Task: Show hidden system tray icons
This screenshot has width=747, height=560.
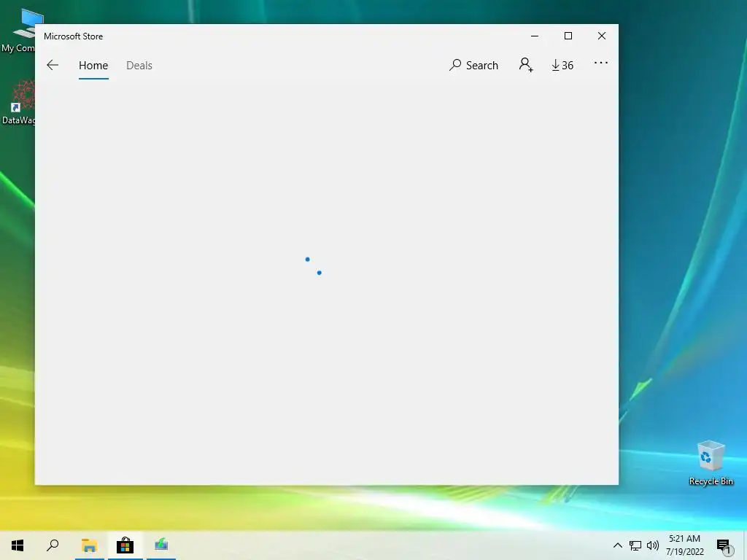Action: (x=617, y=545)
